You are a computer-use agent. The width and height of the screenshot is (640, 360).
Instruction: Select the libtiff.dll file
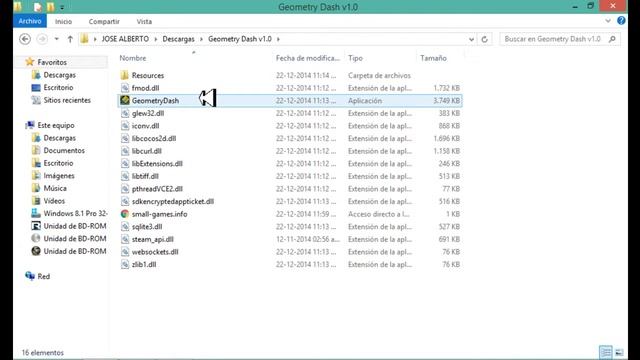(x=145, y=176)
